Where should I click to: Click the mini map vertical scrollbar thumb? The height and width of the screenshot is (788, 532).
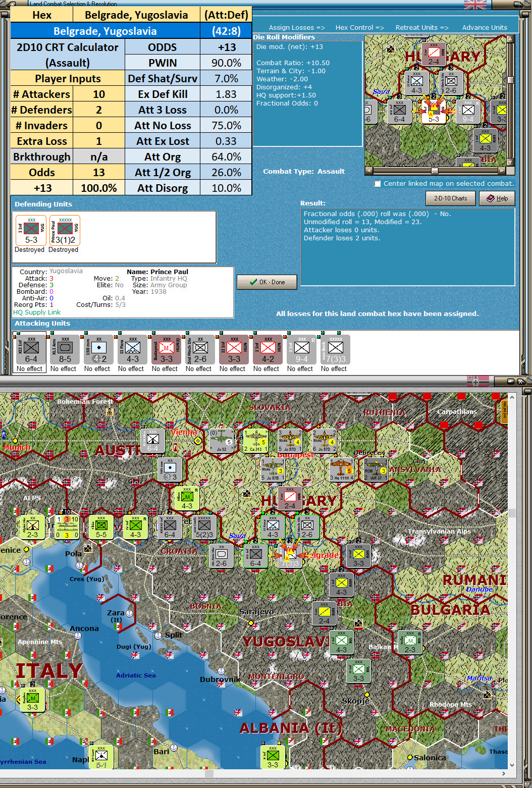510,80
